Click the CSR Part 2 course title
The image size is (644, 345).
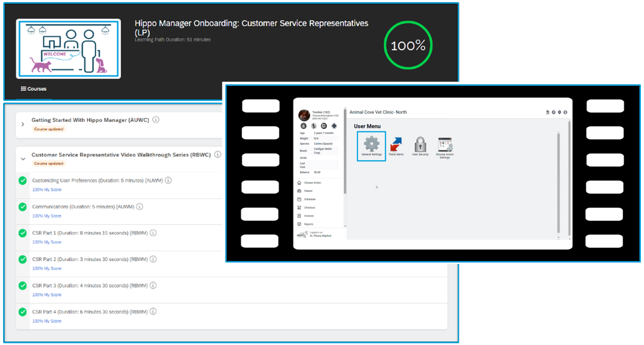click(x=90, y=260)
